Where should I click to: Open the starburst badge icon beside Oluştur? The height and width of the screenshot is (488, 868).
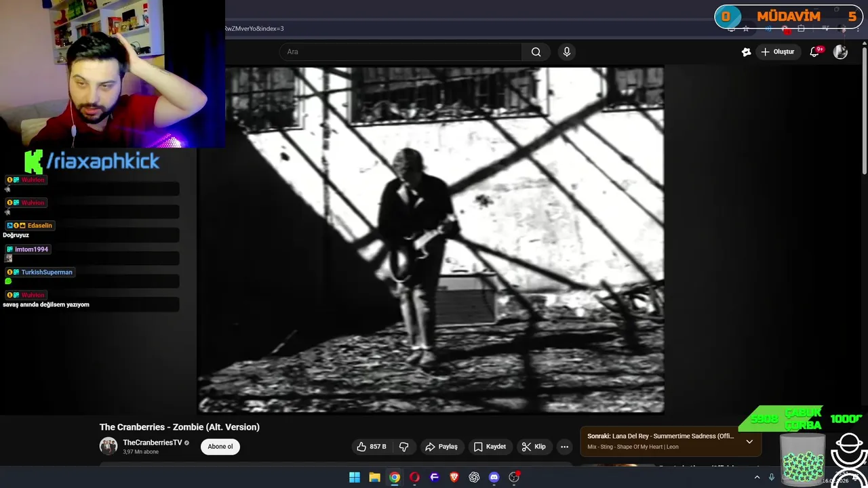point(746,52)
